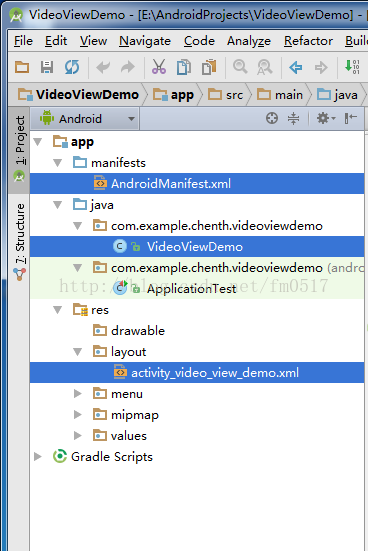The width and height of the screenshot is (368, 551).
Task: Click the Open folder toolbar icon
Action: (22, 67)
